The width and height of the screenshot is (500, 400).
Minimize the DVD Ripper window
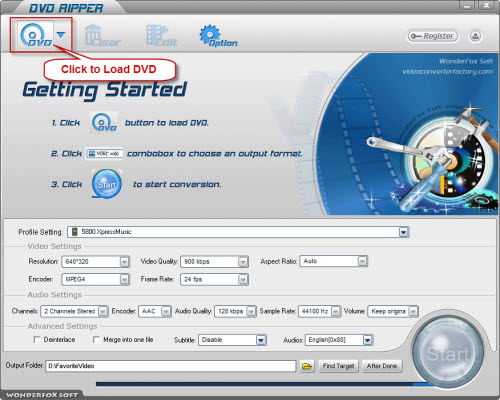coord(468,5)
